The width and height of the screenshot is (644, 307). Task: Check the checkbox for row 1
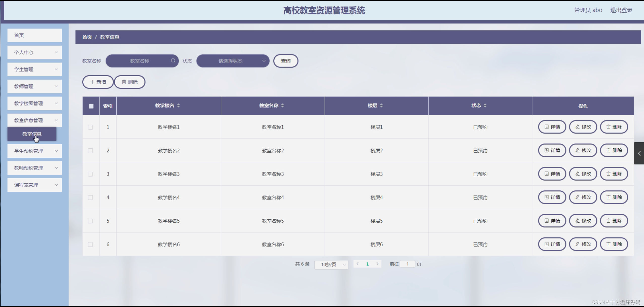[x=91, y=127]
